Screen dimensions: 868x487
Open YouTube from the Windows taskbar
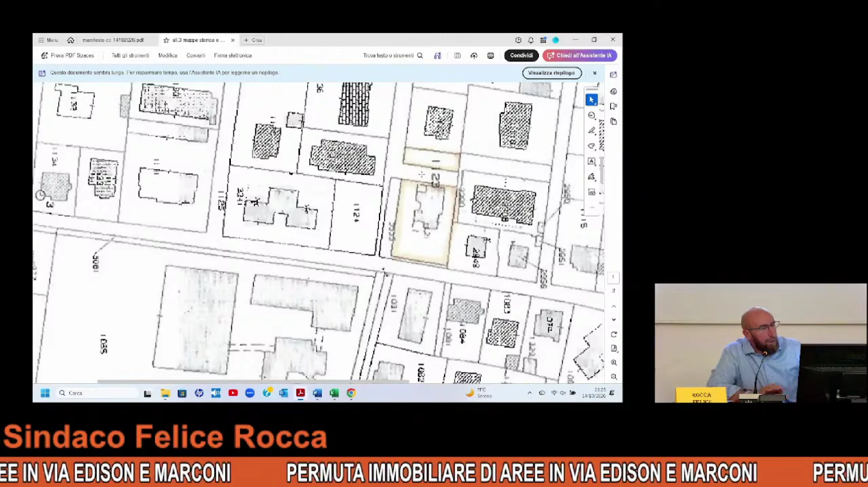click(x=233, y=393)
